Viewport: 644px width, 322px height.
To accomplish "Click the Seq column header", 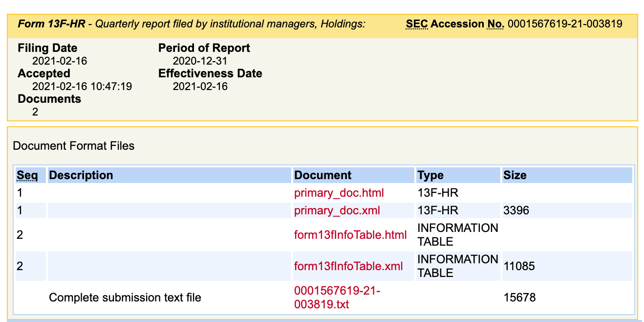I will click(x=27, y=175).
